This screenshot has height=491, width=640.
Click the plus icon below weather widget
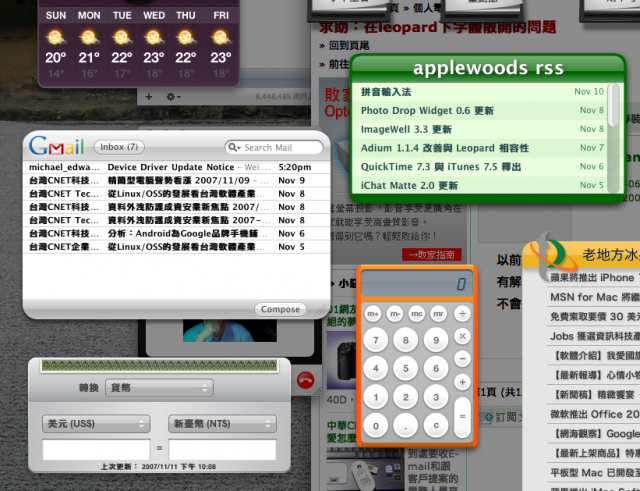149,97
